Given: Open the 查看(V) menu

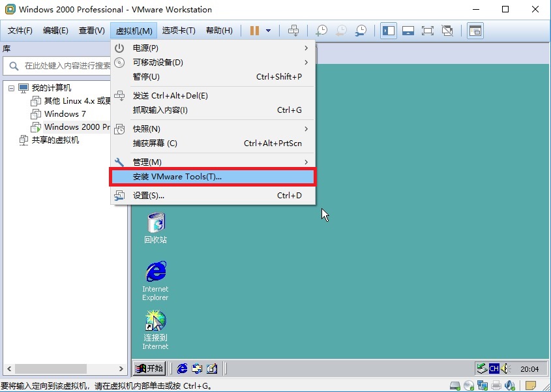Looking at the screenshot, I should click(92, 31).
